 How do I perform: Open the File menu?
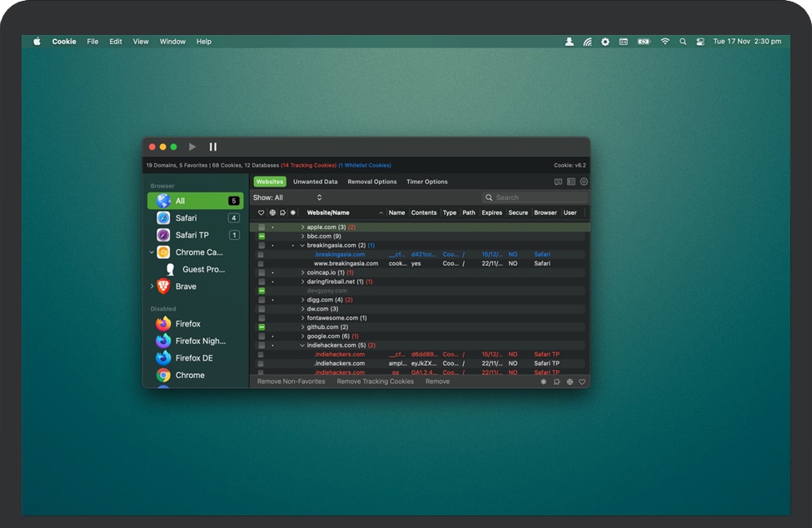(92, 42)
